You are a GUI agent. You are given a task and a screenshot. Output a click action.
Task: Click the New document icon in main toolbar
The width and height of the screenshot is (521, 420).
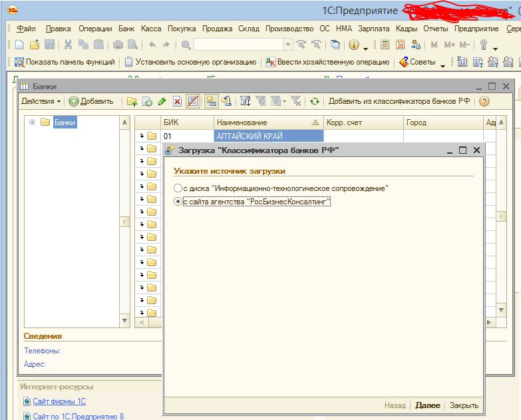[19, 45]
